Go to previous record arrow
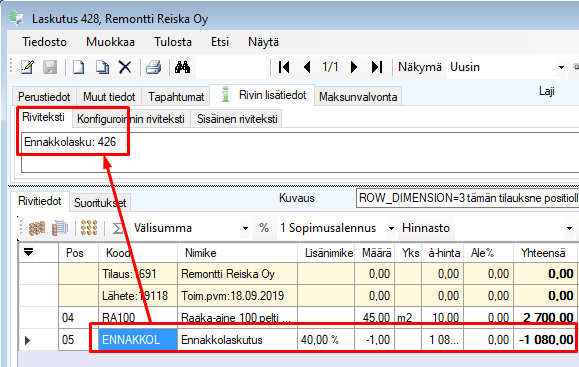 [307, 67]
